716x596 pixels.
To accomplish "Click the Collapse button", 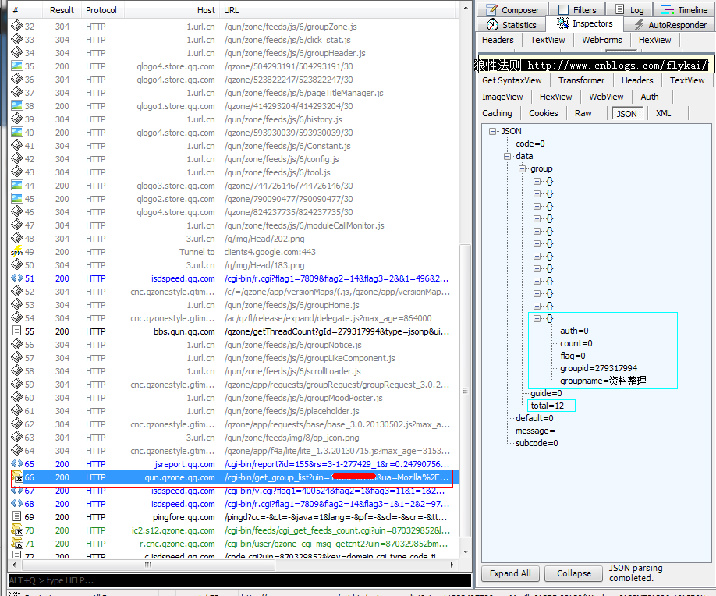I will point(574,573).
